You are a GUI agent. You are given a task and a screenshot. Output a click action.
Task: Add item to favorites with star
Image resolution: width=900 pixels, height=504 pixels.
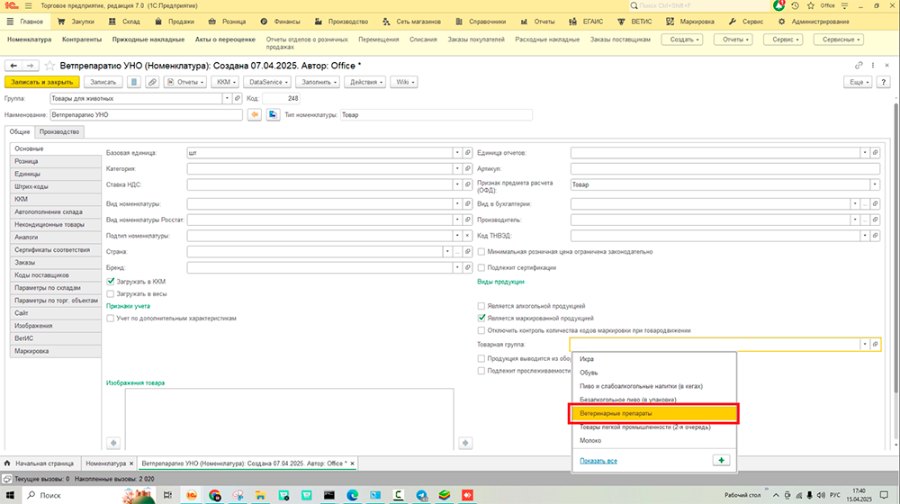click(49, 65)
